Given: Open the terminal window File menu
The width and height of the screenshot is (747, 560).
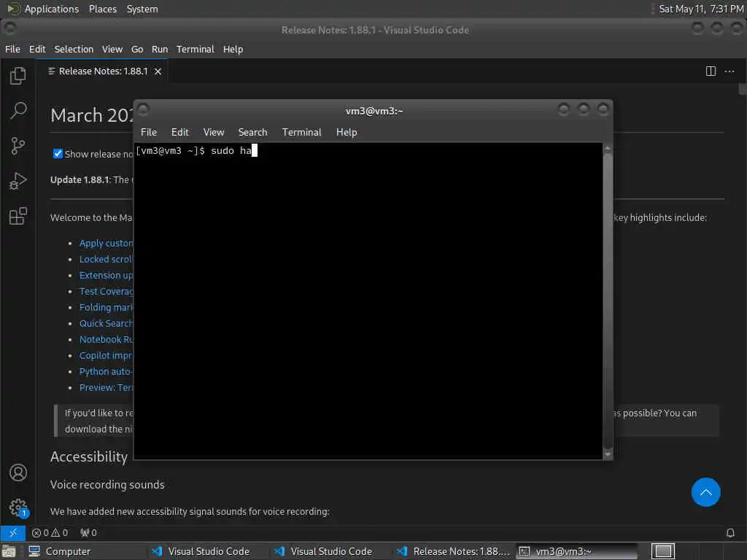Looking at the screenshot, I should click(149, 132).
